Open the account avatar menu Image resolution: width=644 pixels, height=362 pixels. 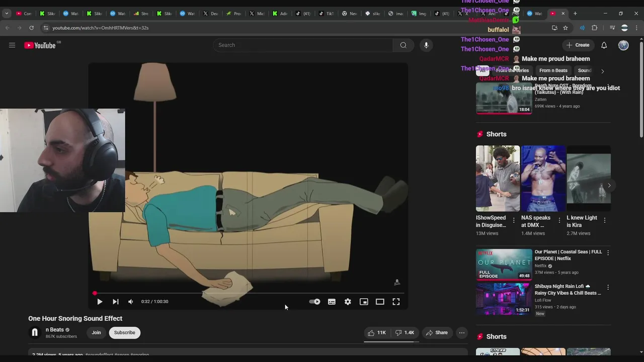pos(623,45)
